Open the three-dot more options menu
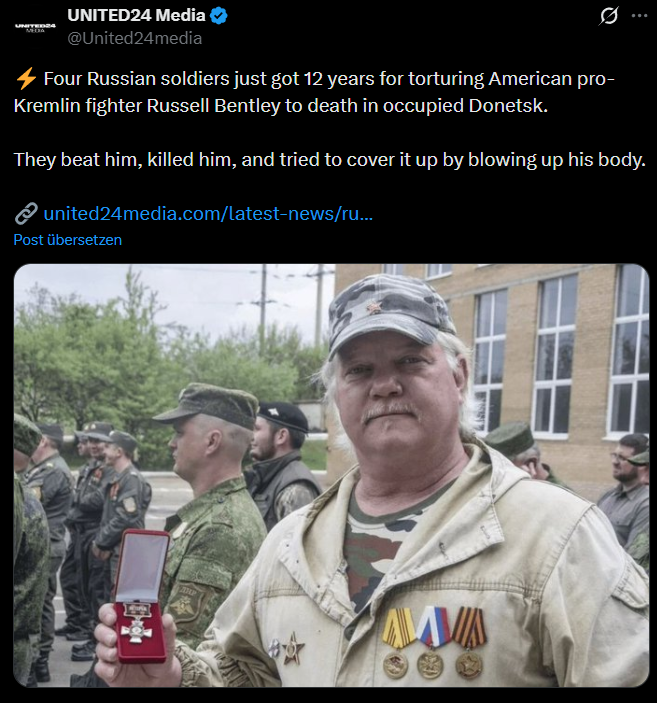 click(x=639, y=16)
